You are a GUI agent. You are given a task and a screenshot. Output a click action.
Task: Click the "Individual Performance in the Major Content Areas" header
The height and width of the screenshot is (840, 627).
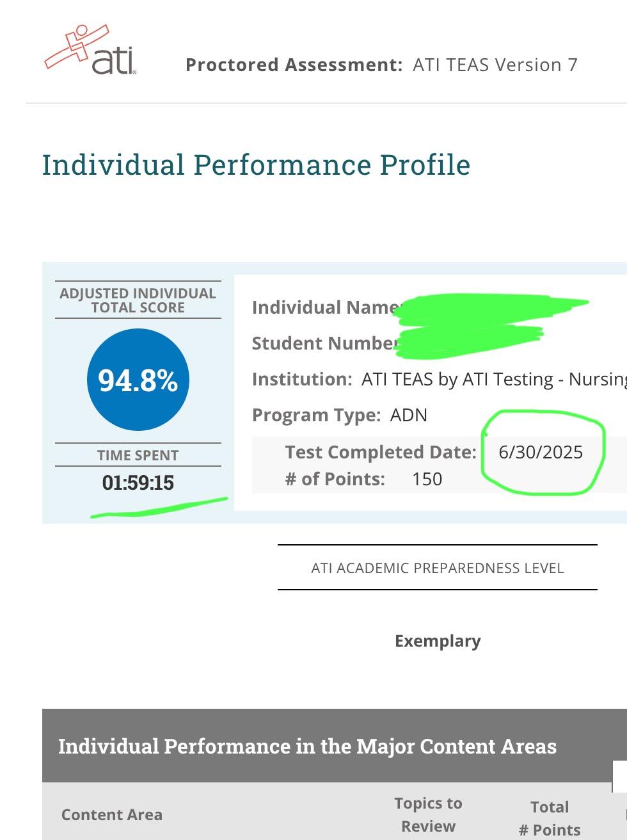point(307,747)
